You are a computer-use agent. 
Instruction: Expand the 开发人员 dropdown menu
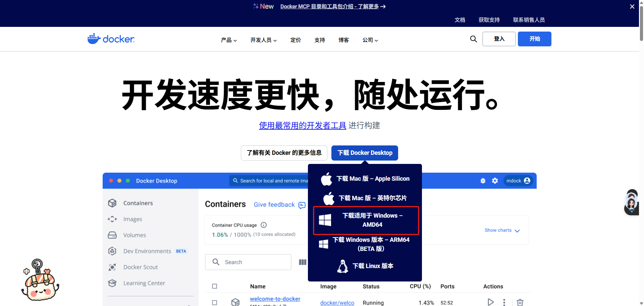[264, 40]
